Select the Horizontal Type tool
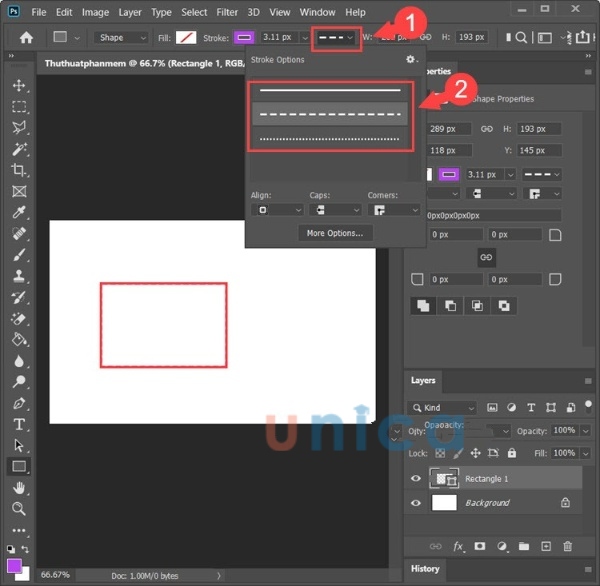 pos(19,424)
